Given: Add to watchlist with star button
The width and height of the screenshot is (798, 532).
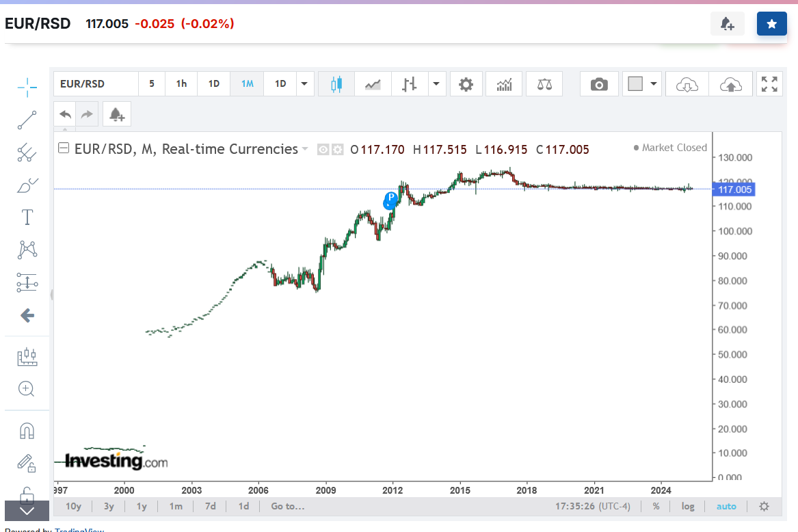Looking at the screenshot, I should pyautogui.click(x=771, y=24).
